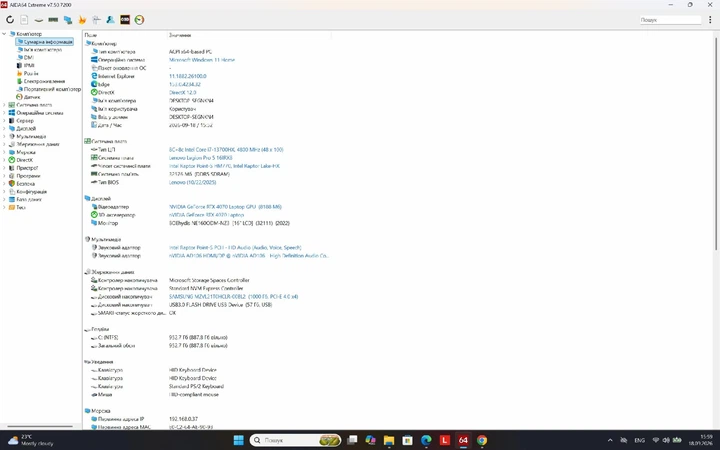720x450 pixels.
Task: Open the SAMSUNG MZVL21T0HCLR disk link
Action: (233, 297)
